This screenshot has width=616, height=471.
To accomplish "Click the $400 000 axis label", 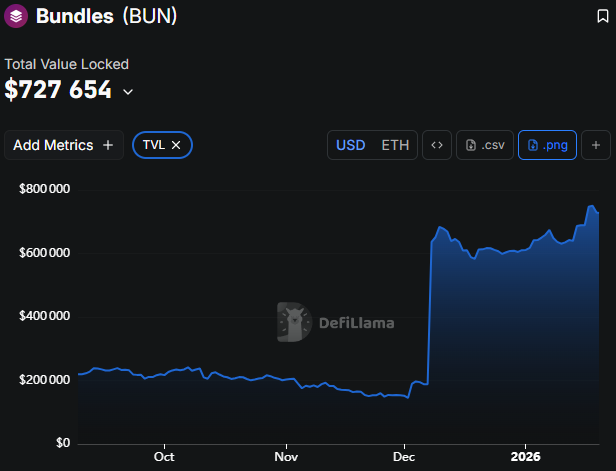I will [44, 316].
